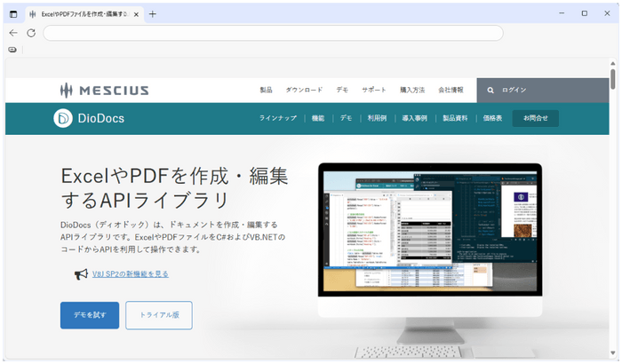
Task: Maximize the browser window
Action: point(585,13)
